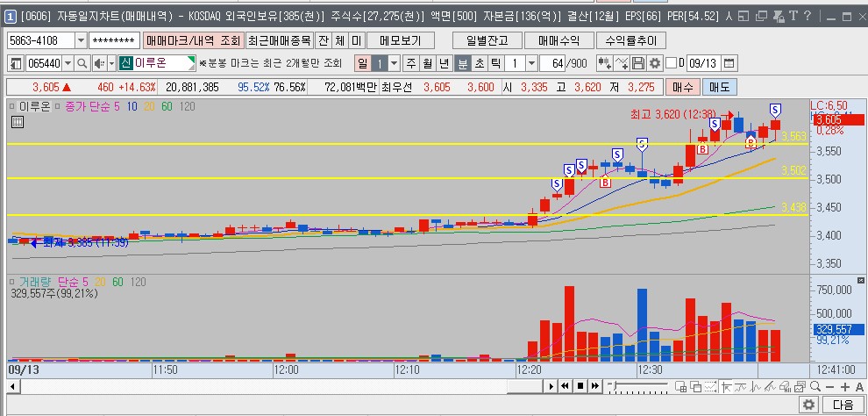Click the chart play button
Image resolution: width=868 pixels, height=416 pixels.
coord(551,386)
